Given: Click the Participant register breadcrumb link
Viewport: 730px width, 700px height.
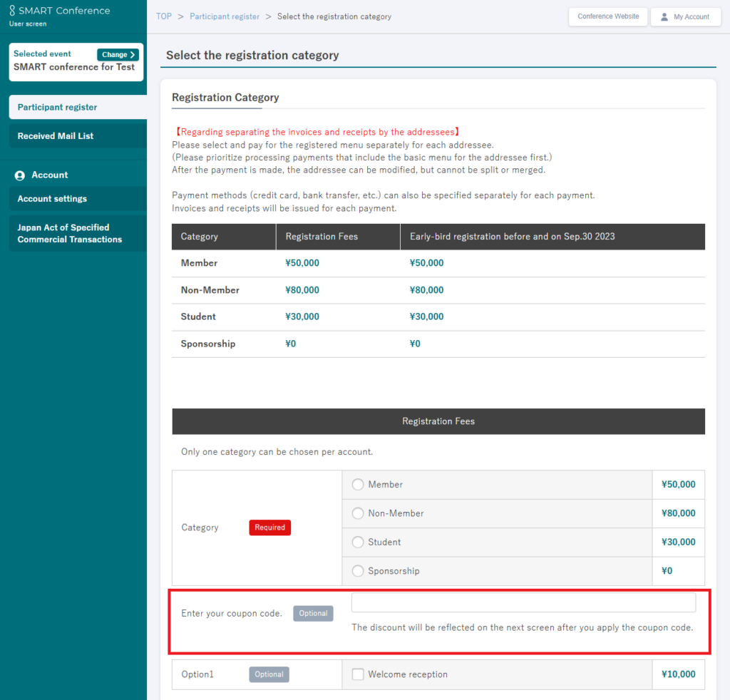Looking at the screenshot, I should 225,16.
